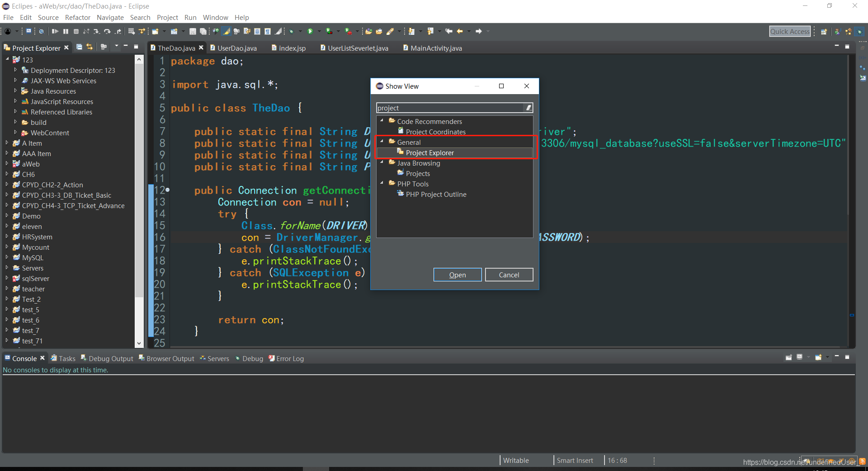The image size is (868, 471).
Task: Collapse the 123 project node
Action: (7, 59)
